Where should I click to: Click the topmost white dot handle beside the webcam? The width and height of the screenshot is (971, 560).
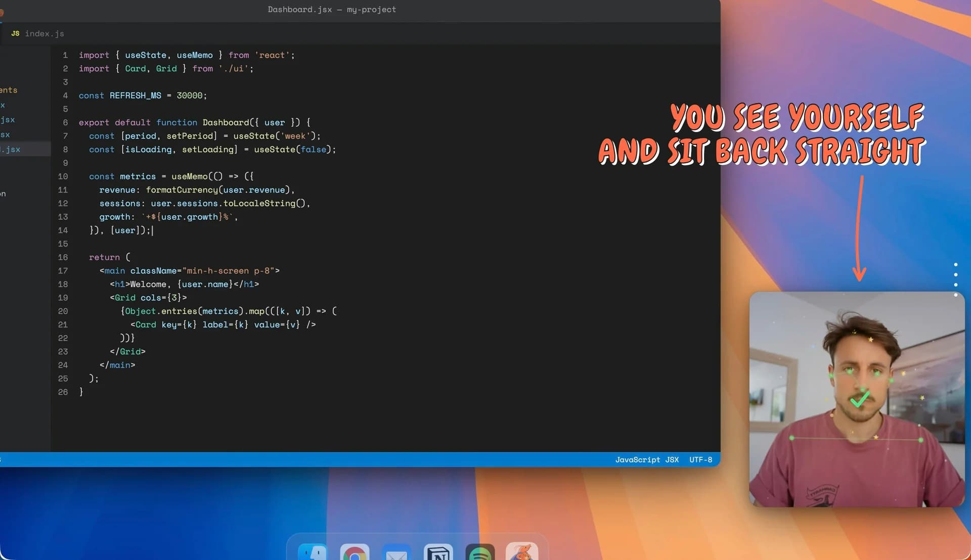pos(955,264)
